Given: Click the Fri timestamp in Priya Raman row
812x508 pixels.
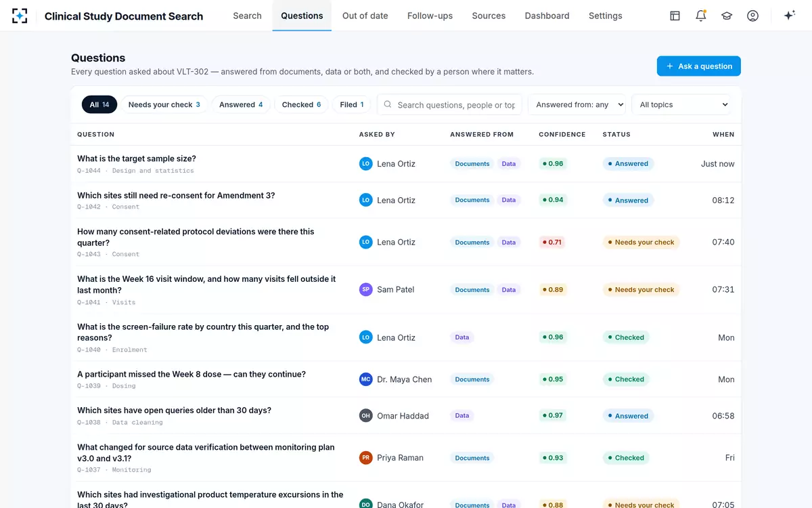Looking at the screenshot, I should click(x=730, y=458).
